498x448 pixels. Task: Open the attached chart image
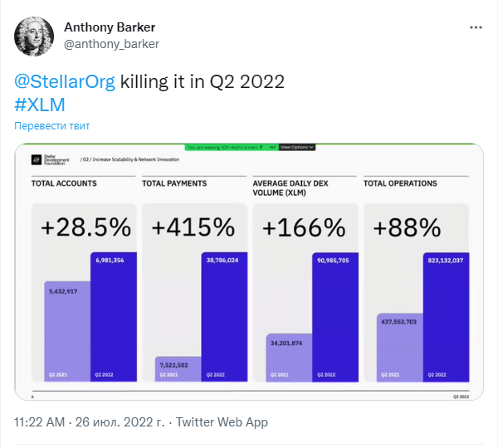click(249, 272)
